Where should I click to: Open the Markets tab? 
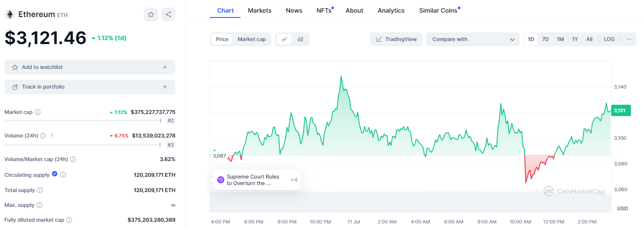coord(259,10)
